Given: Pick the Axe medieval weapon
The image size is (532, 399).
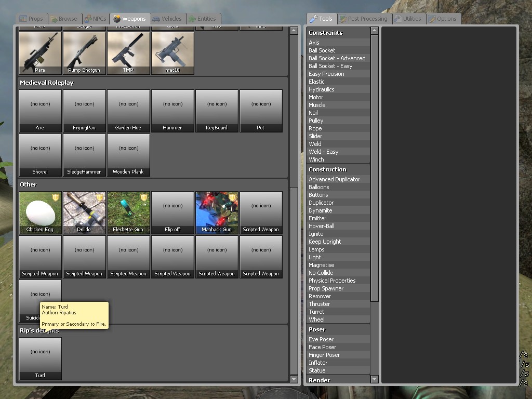Looking at the screenshot, I should [x=40, y=111].
